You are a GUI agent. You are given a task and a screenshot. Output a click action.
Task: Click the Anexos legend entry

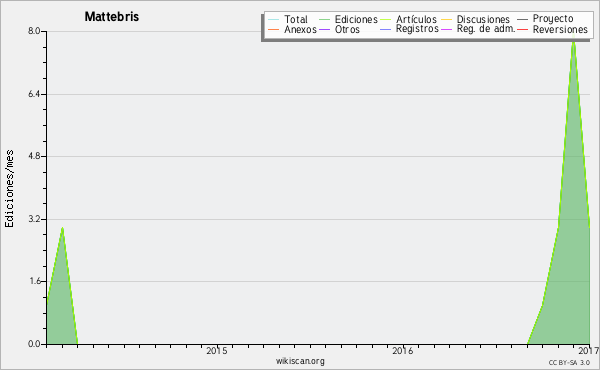tap(292, 29)
